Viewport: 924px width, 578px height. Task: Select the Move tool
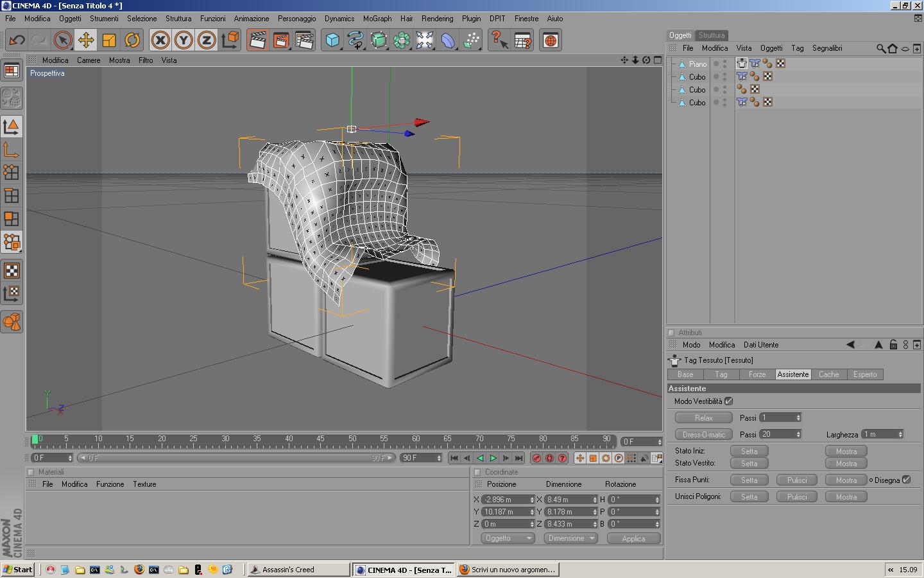[x=85, y=40]
